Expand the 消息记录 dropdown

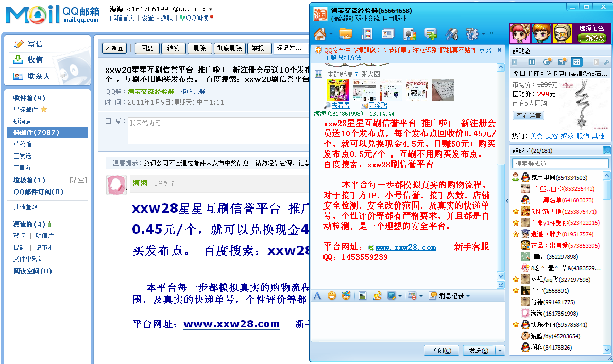pos(449,296)
